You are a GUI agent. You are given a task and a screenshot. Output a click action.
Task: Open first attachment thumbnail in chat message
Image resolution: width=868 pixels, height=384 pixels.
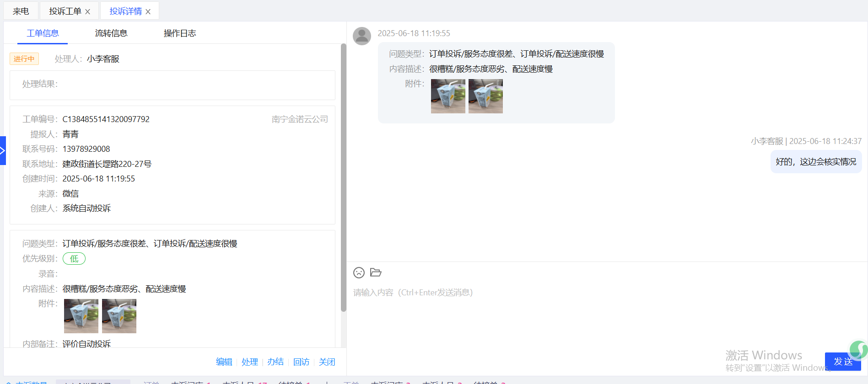pyautogui.click(x=448, y=96)
